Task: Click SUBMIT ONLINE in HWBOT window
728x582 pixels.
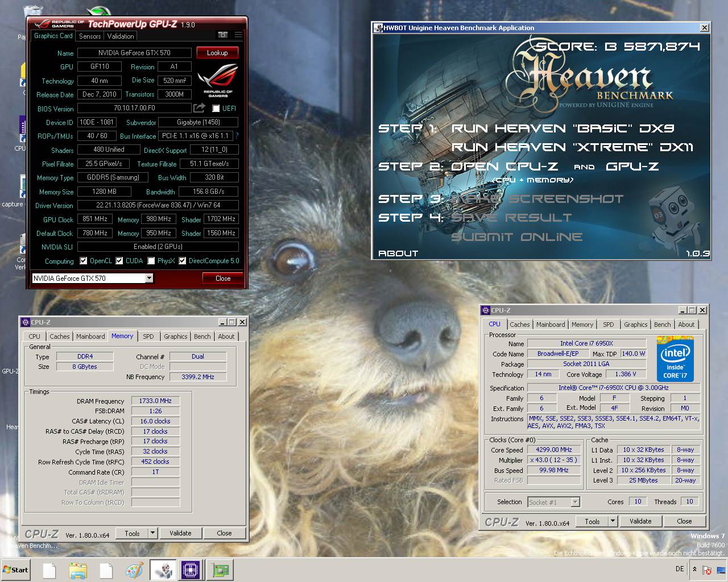Action: tap(517, 237)
